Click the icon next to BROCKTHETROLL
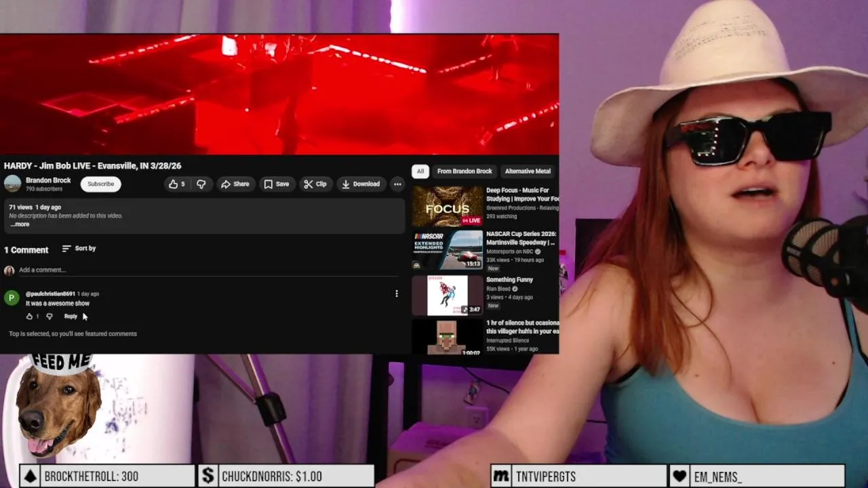Image resolution: width=868 pixels, height=488 pixels. click(x=31, y=476)
